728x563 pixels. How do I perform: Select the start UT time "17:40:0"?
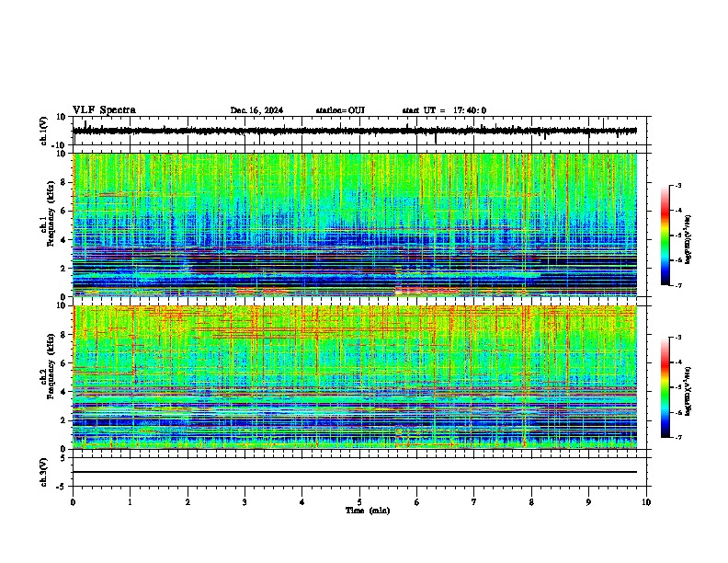[x=470, y=110]
